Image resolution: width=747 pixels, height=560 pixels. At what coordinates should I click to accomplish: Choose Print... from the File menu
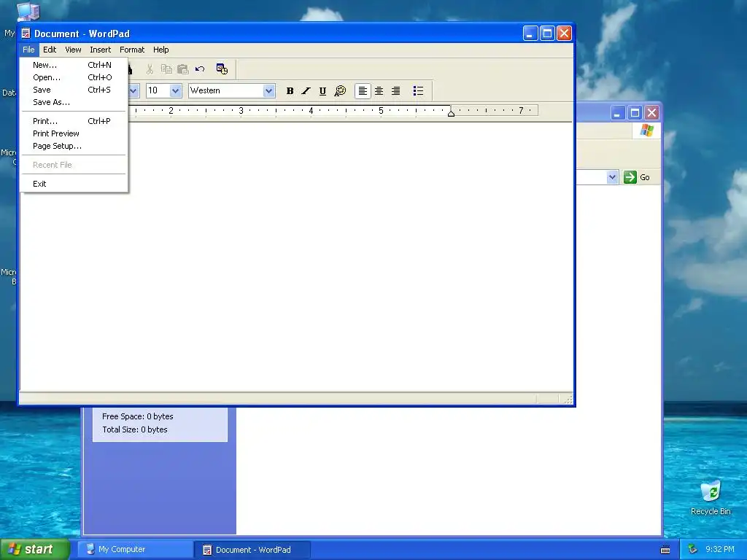coord(74,122)
